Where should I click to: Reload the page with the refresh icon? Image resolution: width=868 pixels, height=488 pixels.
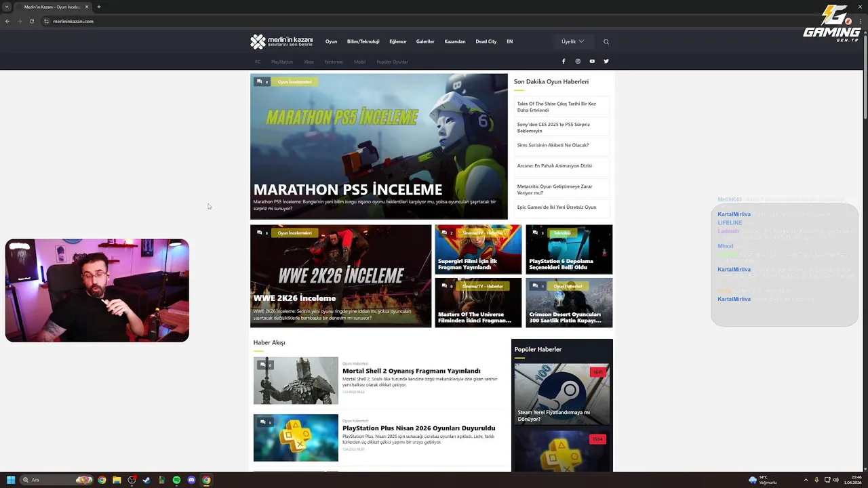(32, 21)
